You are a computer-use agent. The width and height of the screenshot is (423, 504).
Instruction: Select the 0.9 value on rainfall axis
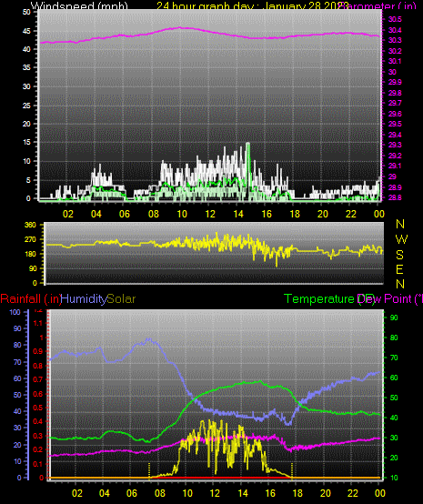38,351
